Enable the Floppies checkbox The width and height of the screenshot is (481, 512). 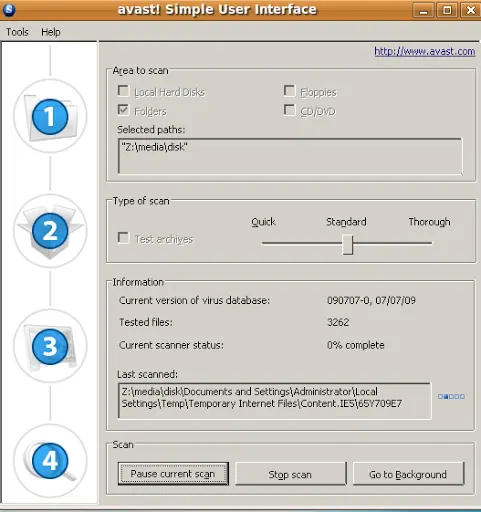289,91
